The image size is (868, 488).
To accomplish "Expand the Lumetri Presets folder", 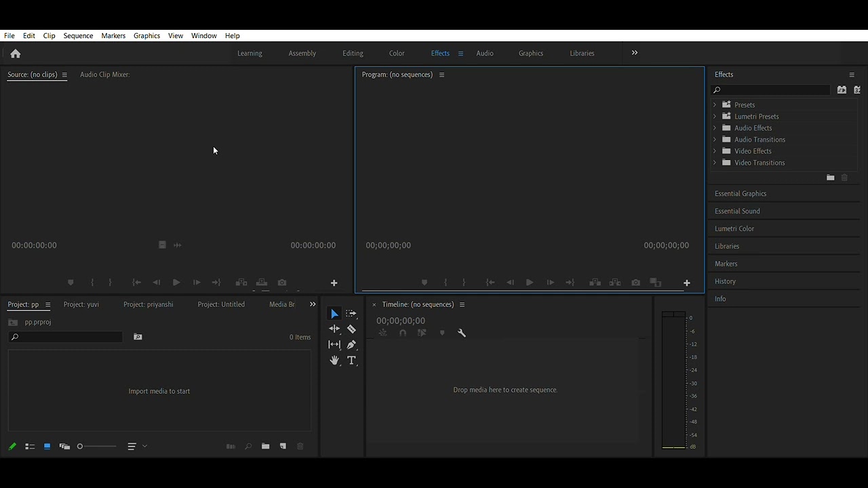I will [714, 117].
